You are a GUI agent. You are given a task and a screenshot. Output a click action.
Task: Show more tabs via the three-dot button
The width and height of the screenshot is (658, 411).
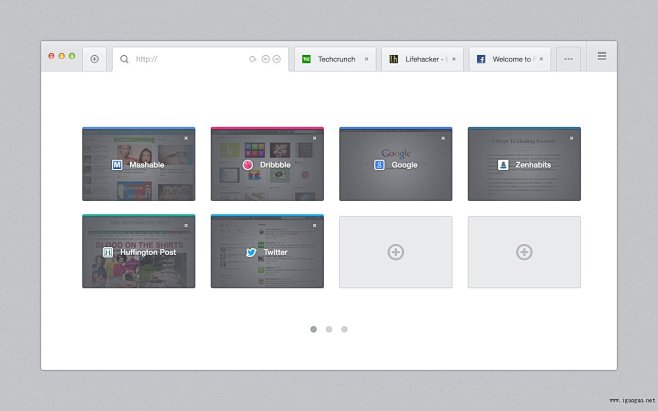coord(569,59)
